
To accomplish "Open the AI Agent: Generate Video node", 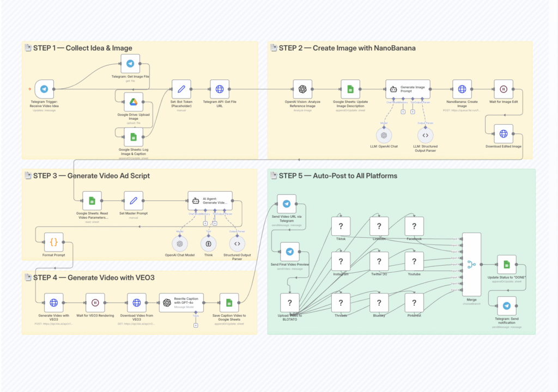I will click(210, 200).
